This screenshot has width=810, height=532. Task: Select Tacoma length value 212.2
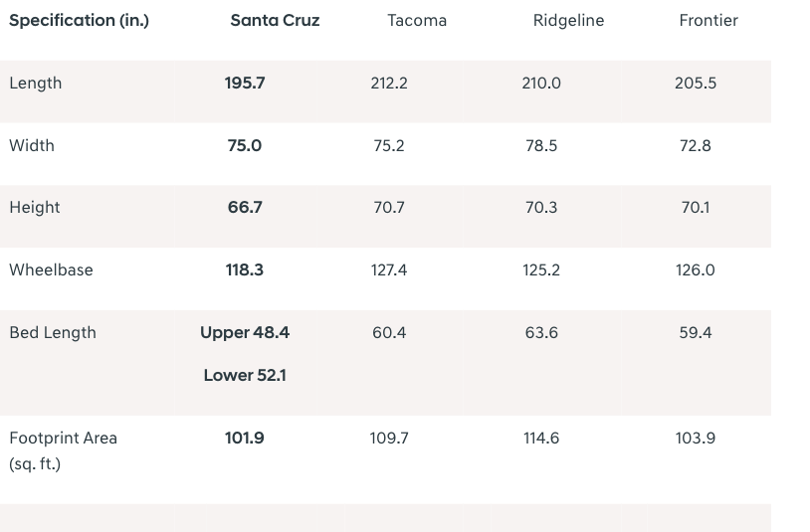point(389,83)
